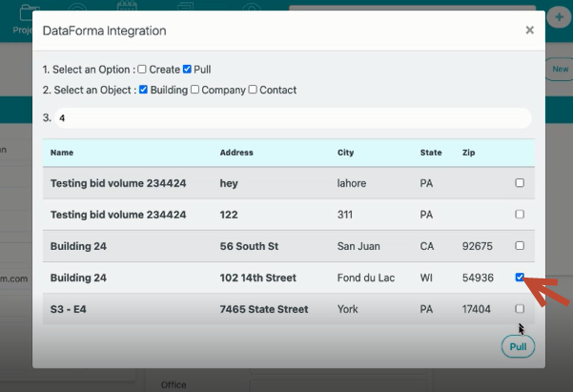The height and width of the screenshot is (392, 573).
Task: Select checkbox for the address 122 row
Action: [520, 215]
